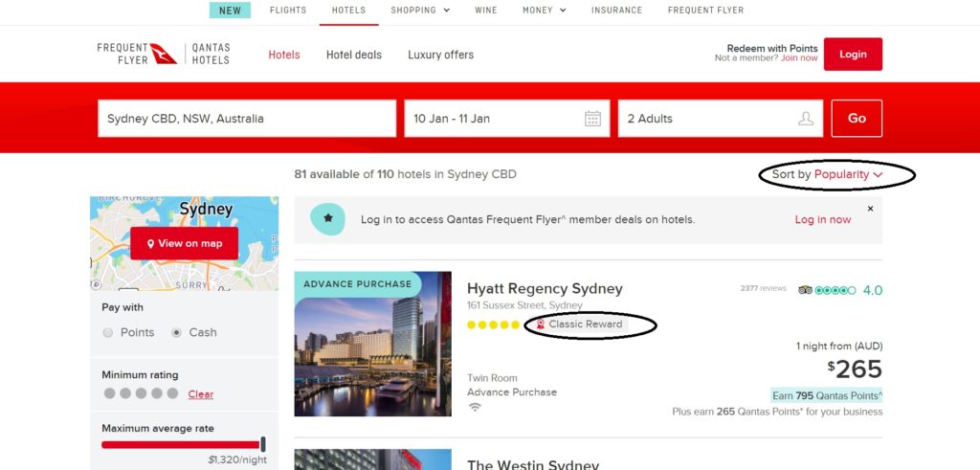Click the 2 Adults guests field

[721, 119]
